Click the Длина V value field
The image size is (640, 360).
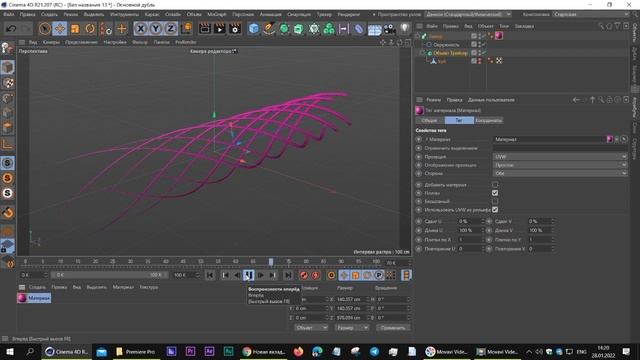click(540, 230)
